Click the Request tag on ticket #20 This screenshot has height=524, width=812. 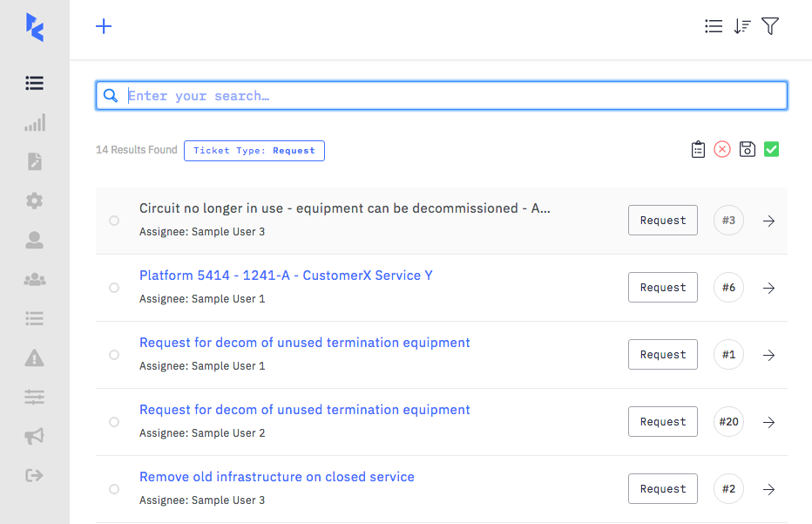663,421
